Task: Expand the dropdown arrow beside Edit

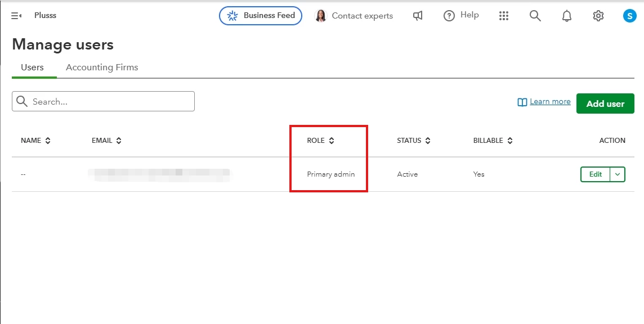Action: click(x=618, y=174)
